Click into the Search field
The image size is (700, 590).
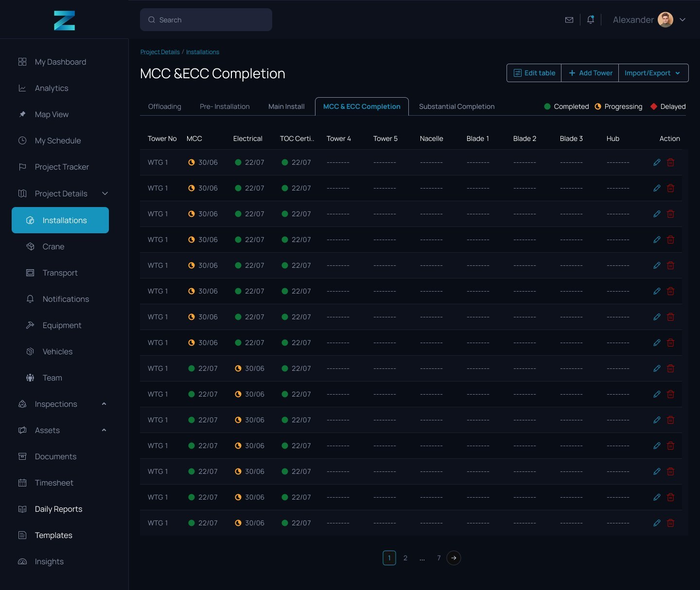point(206,20)
